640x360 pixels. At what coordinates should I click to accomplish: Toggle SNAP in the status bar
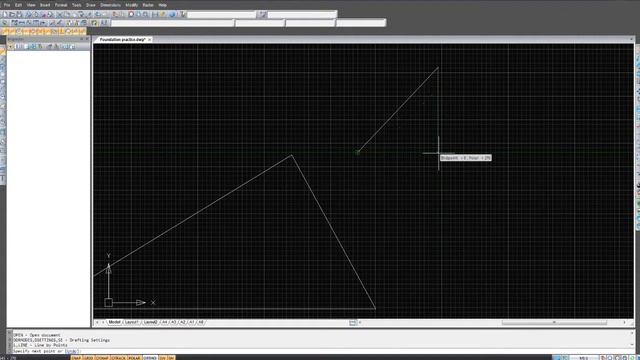[x=76, y=358]
